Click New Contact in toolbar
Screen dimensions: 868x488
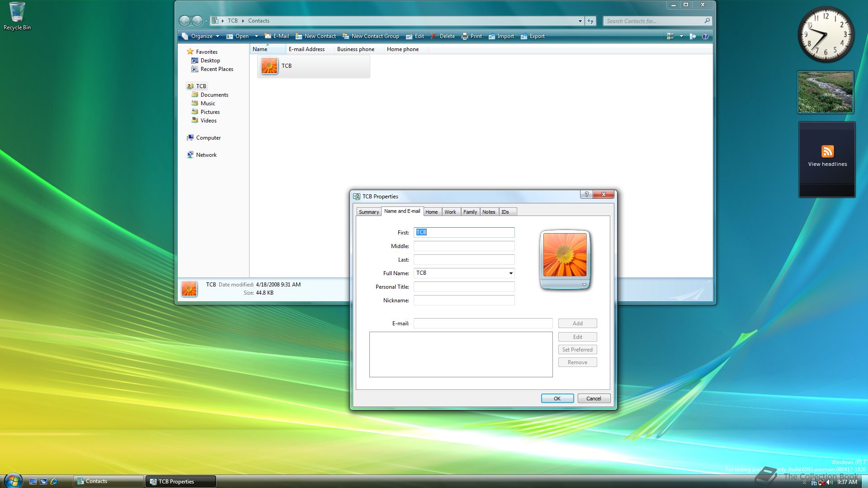pyautogui.click(x=316, y=36)
